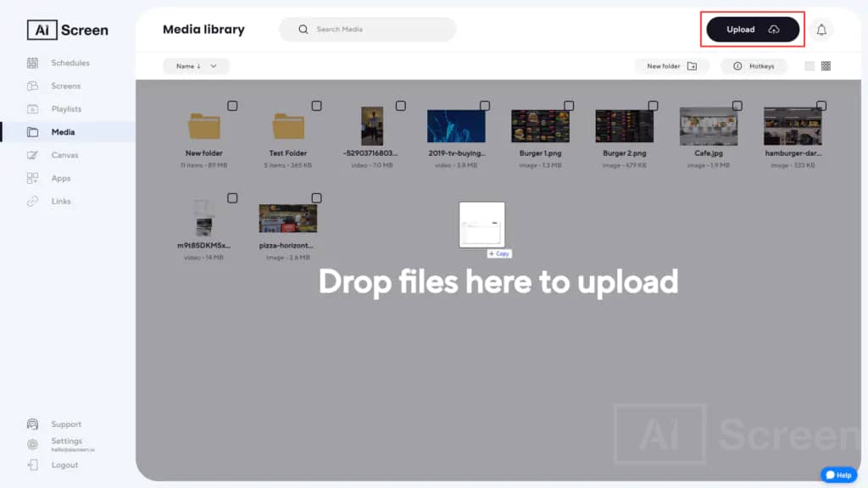Click Logout link

64,465
